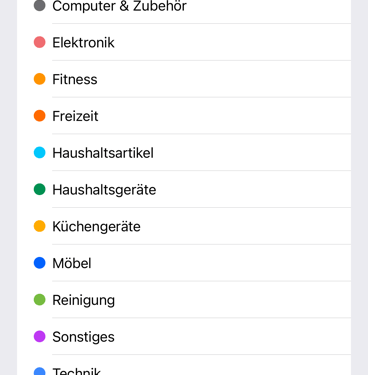368x375 pixels.
Task: Click the yellow Küchengeräte color dot
Action: pyautogui.click(x=40, y=226)
